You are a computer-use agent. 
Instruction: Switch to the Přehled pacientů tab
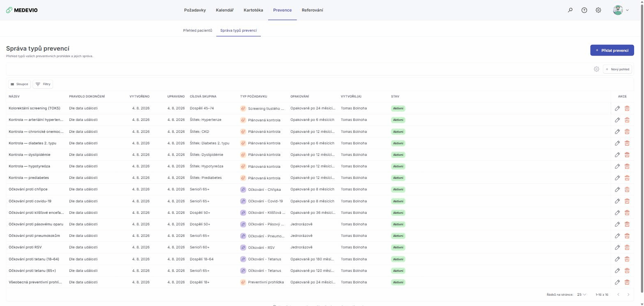tap(198, 30)
